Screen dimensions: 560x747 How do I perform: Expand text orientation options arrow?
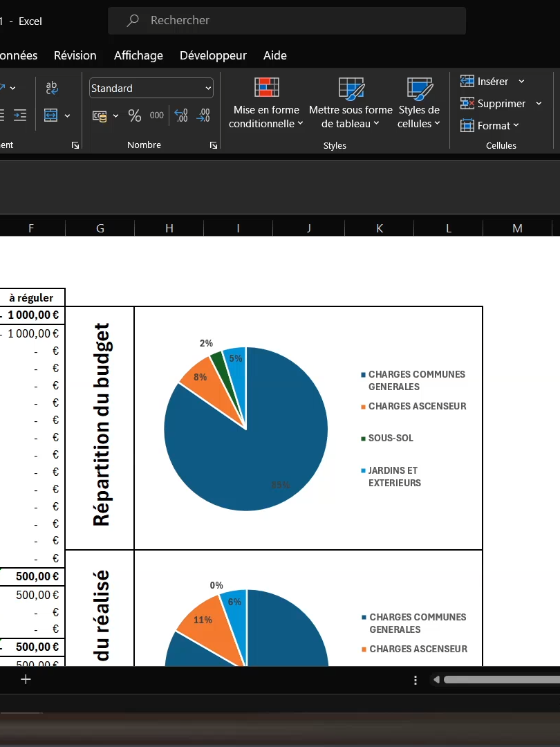point(12,88)
